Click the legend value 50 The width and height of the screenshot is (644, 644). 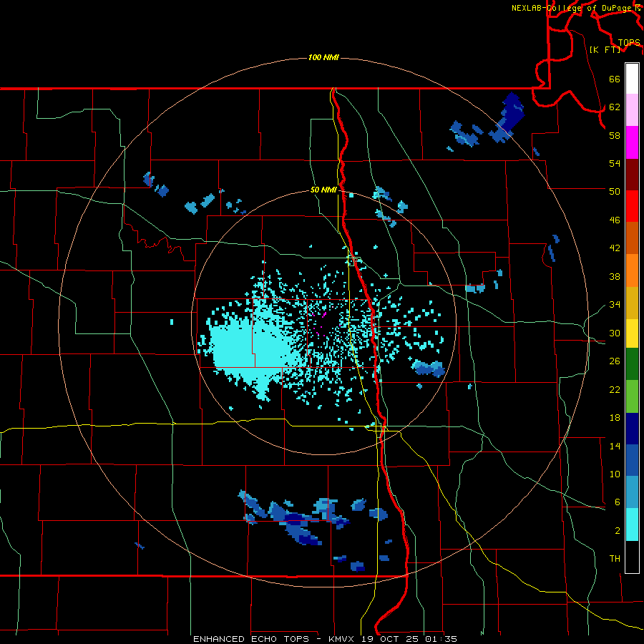(615, 192)
